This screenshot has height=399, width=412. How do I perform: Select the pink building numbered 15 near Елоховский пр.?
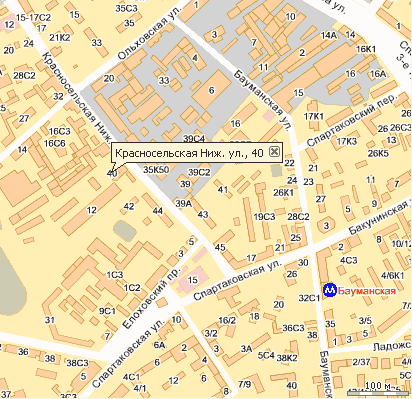click(x=192, y=279)
